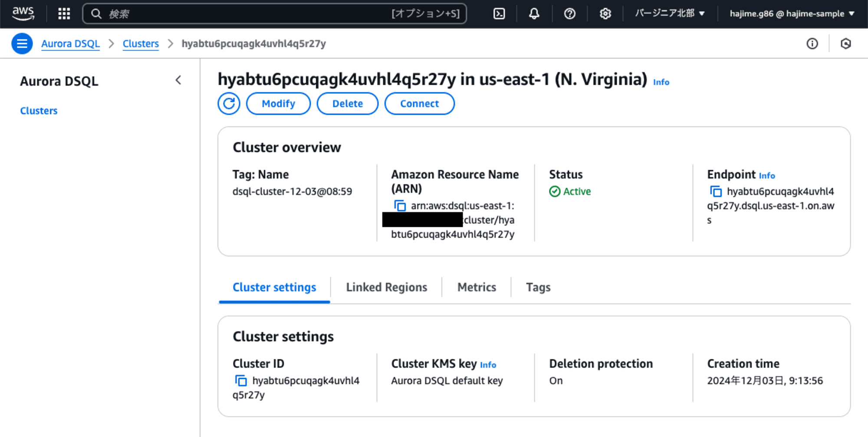Click the Connect button
The height and width of the screenshot is (437, 868).
(x=419, y=103)
